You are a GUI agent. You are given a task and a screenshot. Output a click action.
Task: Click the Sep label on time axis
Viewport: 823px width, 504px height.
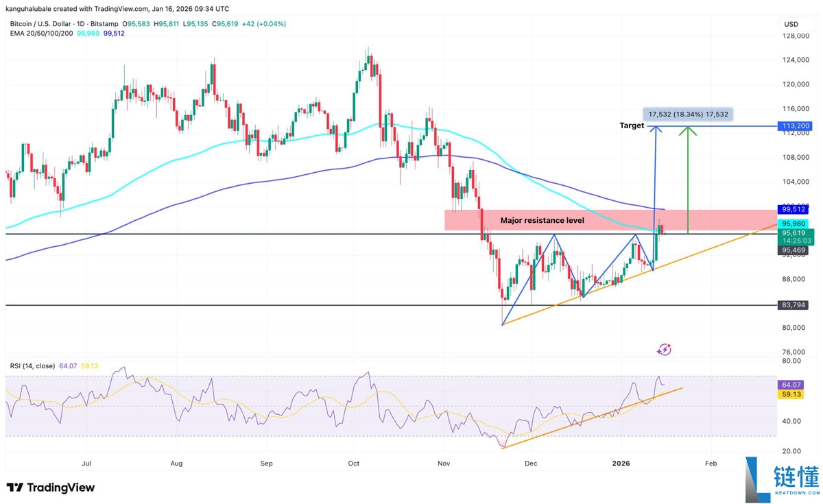pyautogui.click(x=267, y=464)
